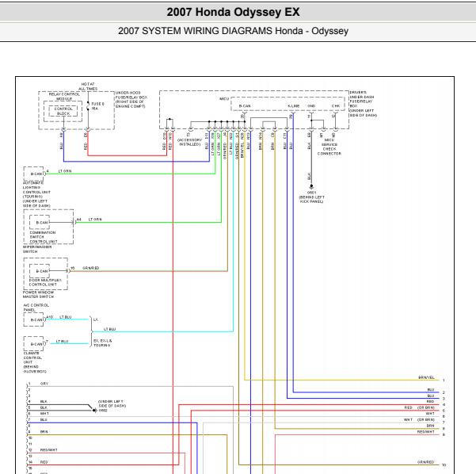
Task: Click 'AUTOMATIC LIGHTING CONTROL UNIT' label
Action: (x=36, y=194)
